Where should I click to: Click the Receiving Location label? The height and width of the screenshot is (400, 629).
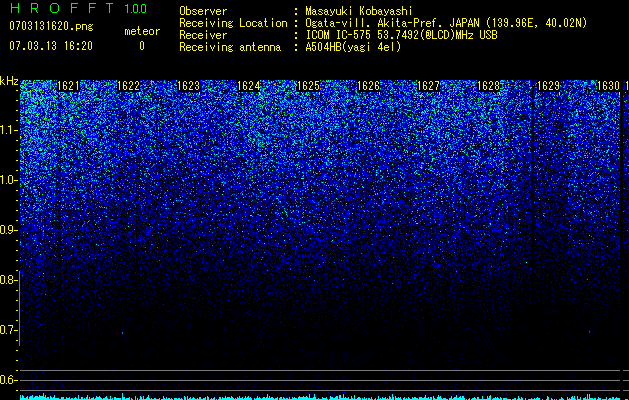pos(233,23)
